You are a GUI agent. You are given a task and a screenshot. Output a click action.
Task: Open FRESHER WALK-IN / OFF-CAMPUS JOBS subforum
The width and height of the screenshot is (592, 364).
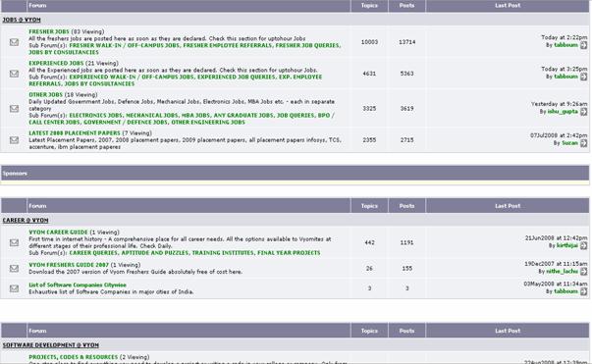(x=125, y=45)
